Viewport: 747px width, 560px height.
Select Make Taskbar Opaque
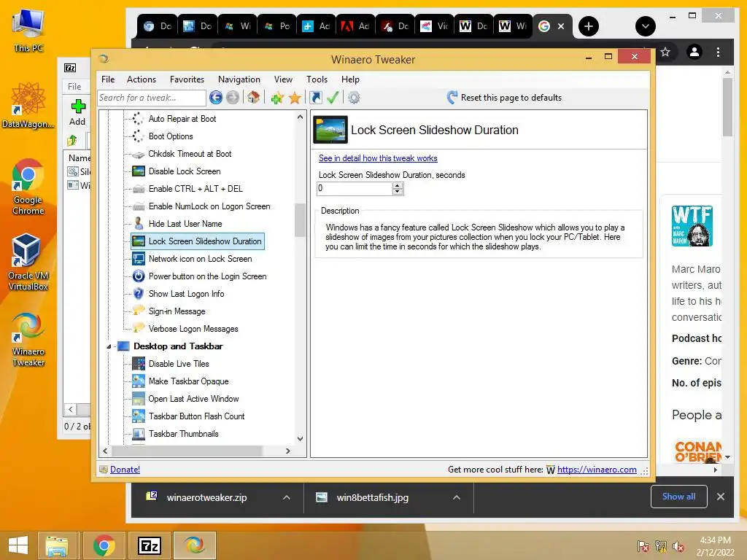coord(188,381)
